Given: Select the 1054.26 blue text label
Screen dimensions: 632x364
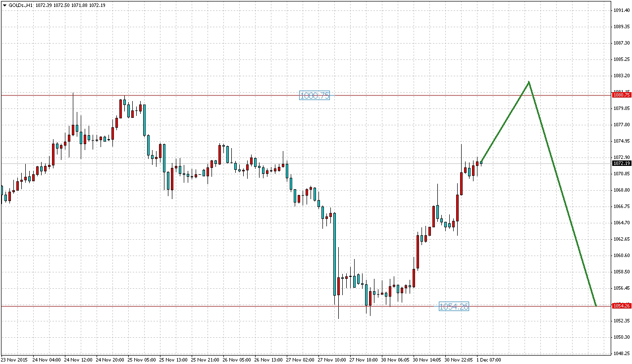Looking at the screenshot, I should coord(453,307).
